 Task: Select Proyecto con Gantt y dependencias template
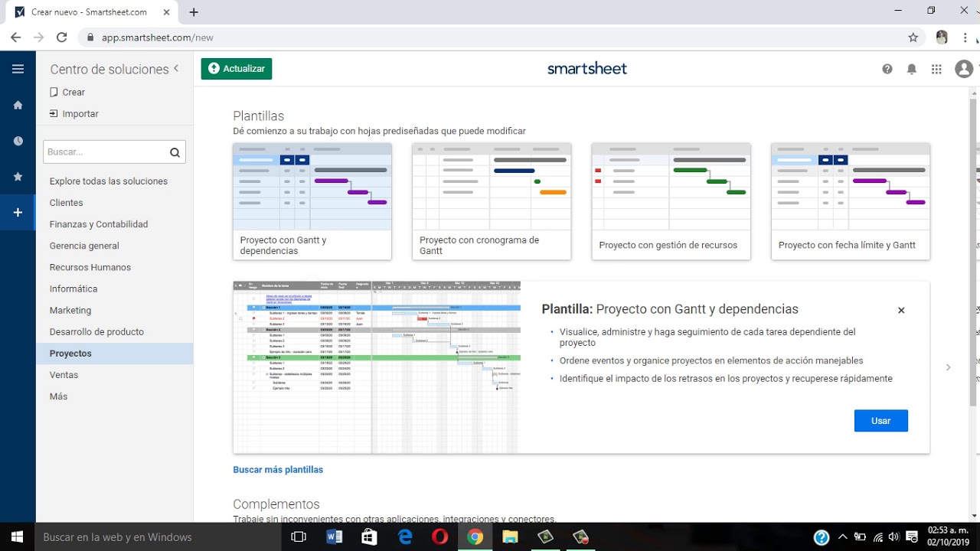(x=312, y=201)
